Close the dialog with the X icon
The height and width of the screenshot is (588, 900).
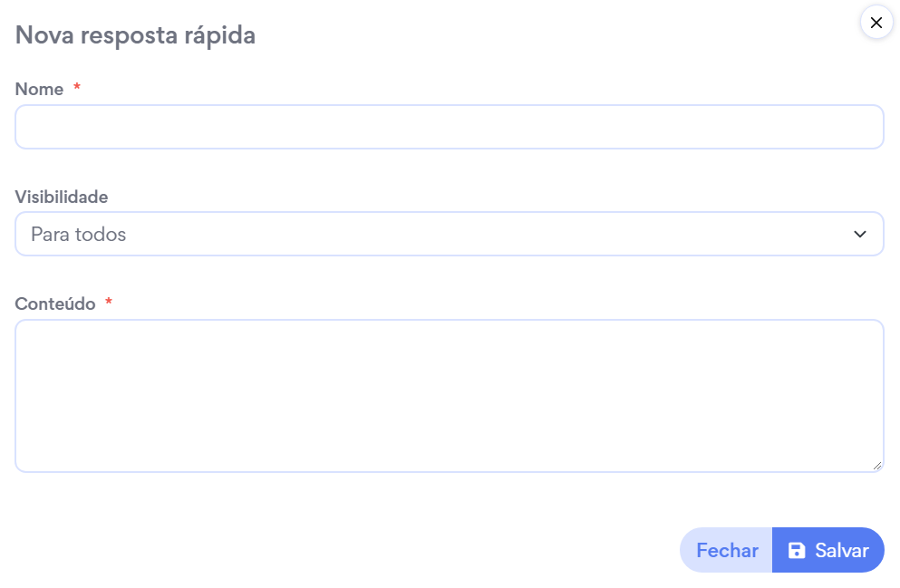876,24
